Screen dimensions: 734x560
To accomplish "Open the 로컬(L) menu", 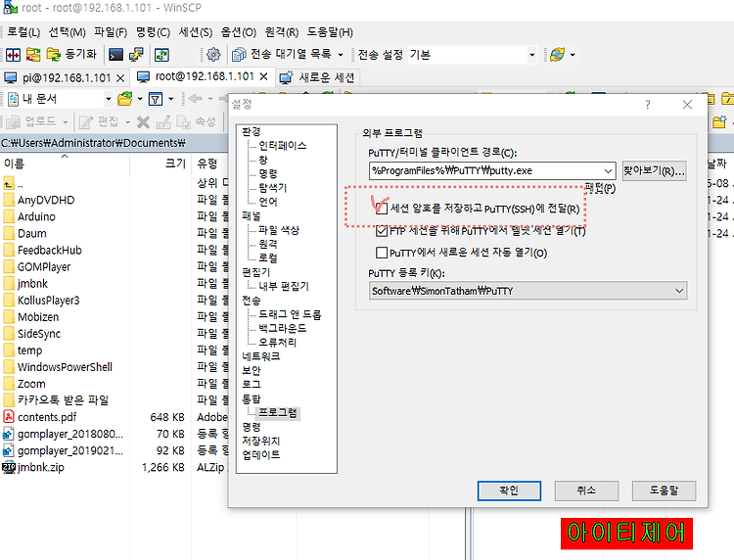I will click(x=23, y=32).
